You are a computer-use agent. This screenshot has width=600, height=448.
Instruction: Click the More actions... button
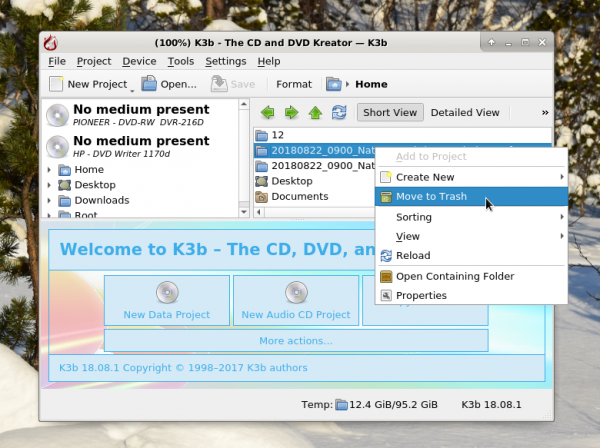tap(296, 340)
